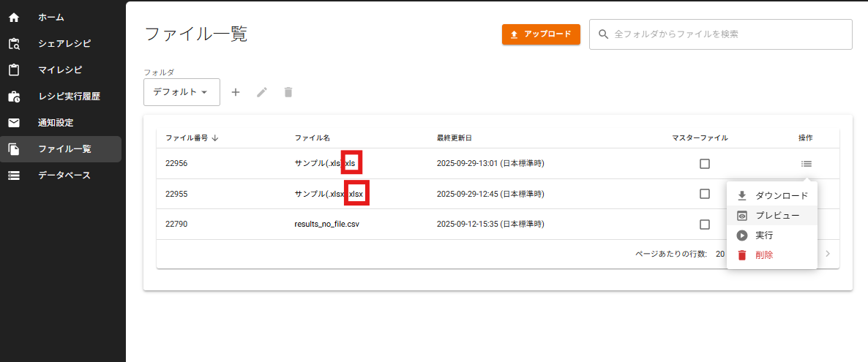Click the orange アップロード button
This screenshot has width=868, height=362.
(x=541, y=34)
